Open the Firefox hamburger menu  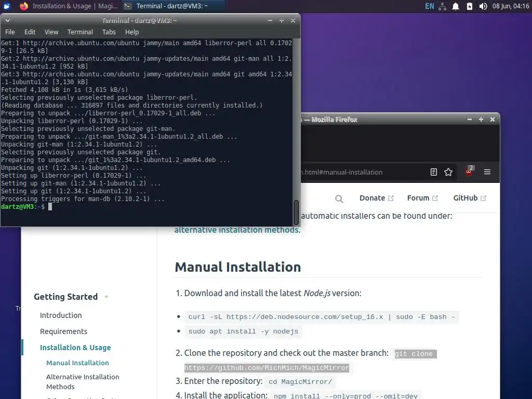click(487, 172)
